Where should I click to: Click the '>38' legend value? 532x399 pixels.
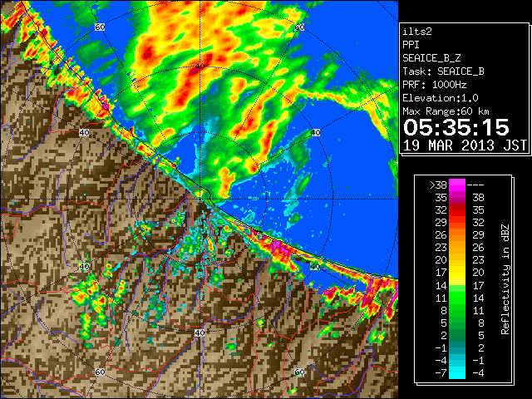tap(438, 185)
